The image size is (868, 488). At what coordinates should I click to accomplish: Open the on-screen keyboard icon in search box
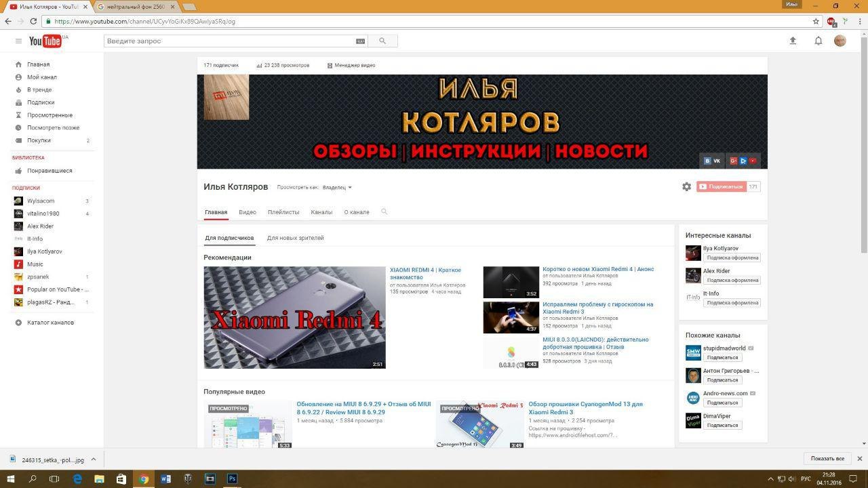pyautogui.click(x=360, y=41)
